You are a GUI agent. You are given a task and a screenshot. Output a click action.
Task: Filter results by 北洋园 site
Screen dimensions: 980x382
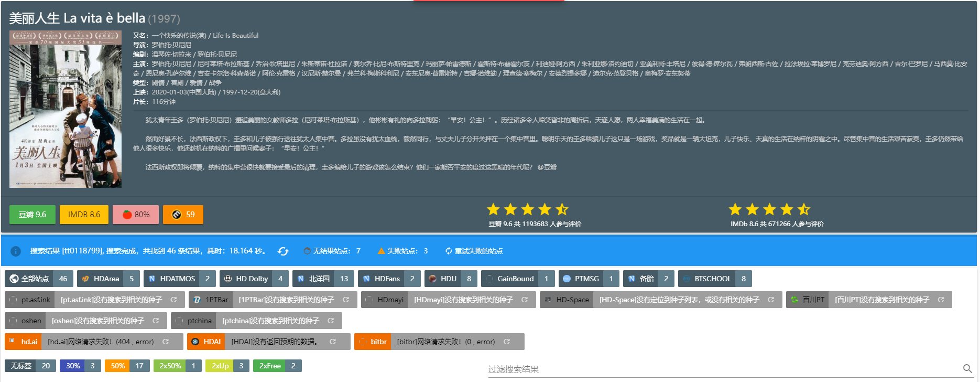coord(323,279)
